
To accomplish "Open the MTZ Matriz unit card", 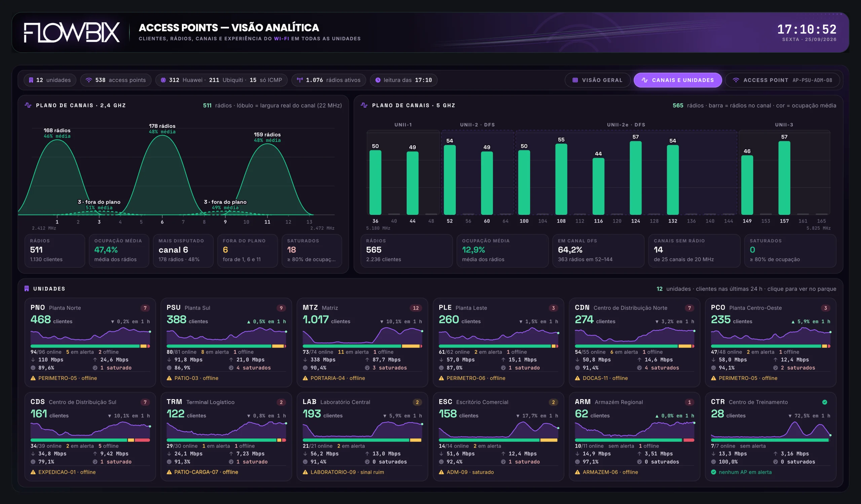I will click(x=362, y=342).
